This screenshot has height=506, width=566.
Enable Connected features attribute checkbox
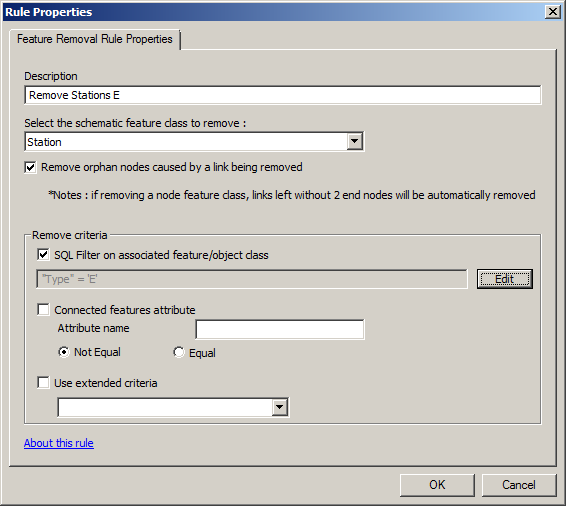[43, 310]
